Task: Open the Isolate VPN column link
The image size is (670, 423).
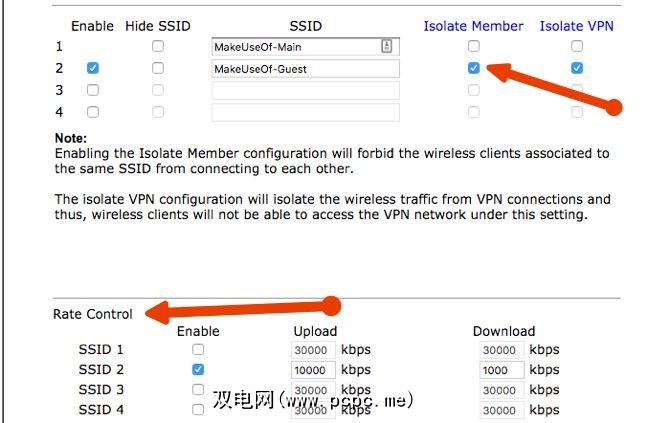Action: 576,26
